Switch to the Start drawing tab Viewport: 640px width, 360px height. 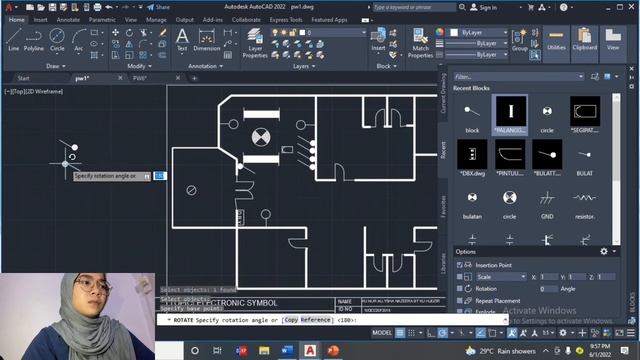point(23,78)
